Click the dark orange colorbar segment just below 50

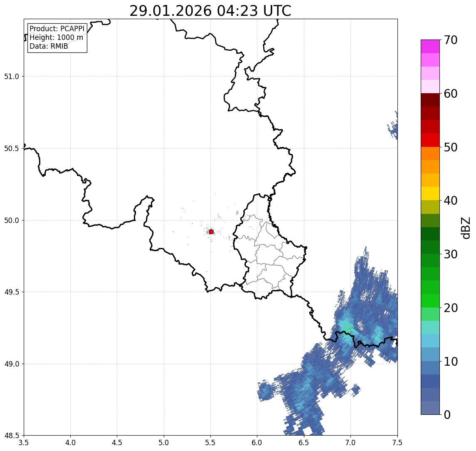430,154
